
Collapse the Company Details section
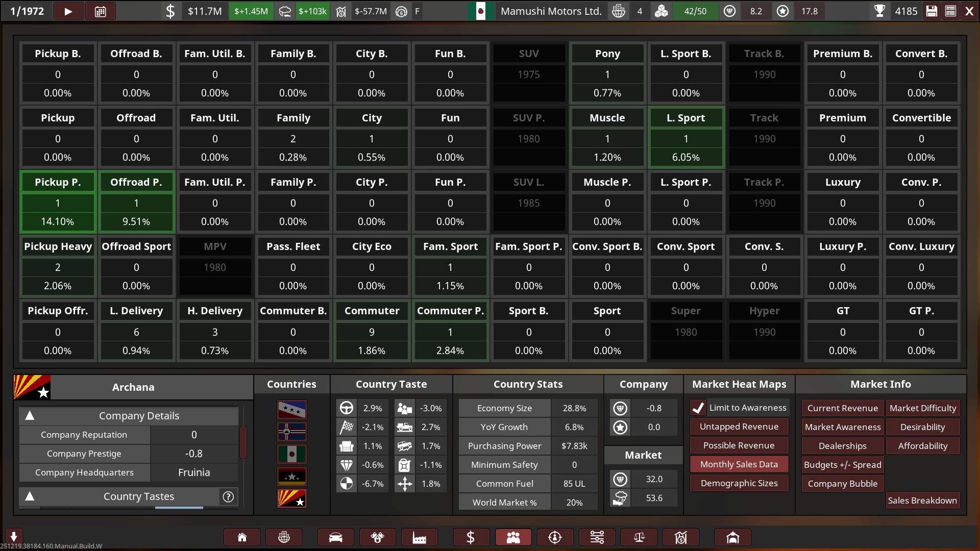(x=30, y=416)
